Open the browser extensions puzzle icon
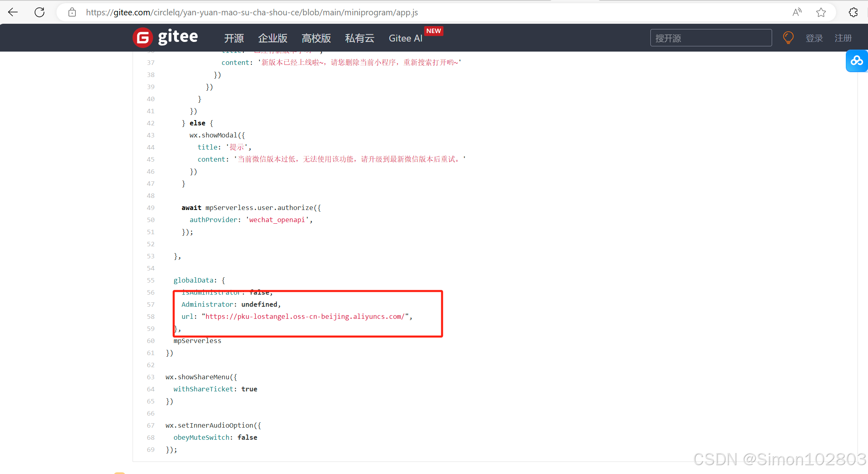The image size is (868, 474). pos(853,12)
